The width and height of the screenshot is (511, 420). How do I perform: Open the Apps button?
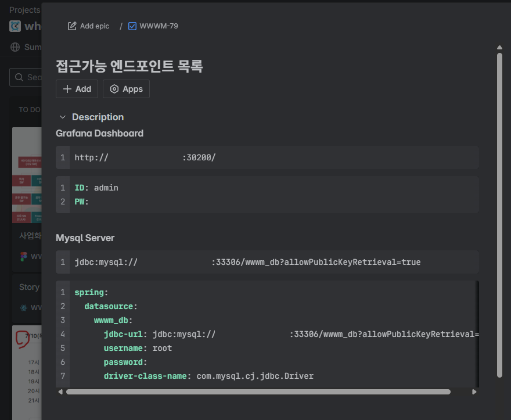coord(127,89)
